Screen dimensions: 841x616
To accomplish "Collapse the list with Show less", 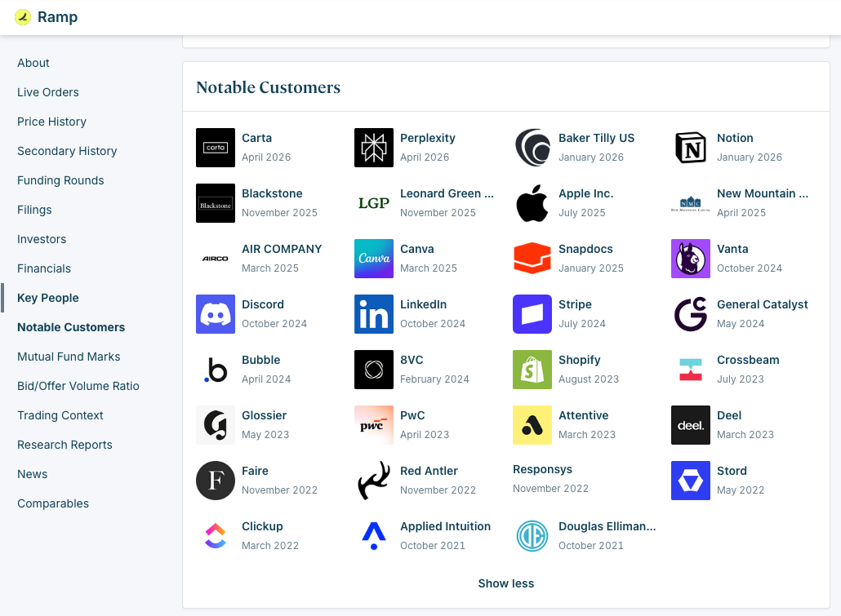I will point(505,583).
